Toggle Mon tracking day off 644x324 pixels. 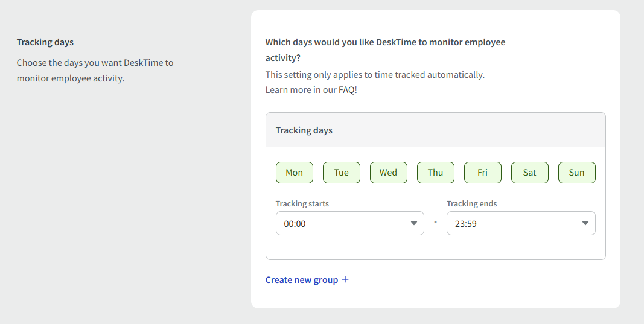(294, 173)
